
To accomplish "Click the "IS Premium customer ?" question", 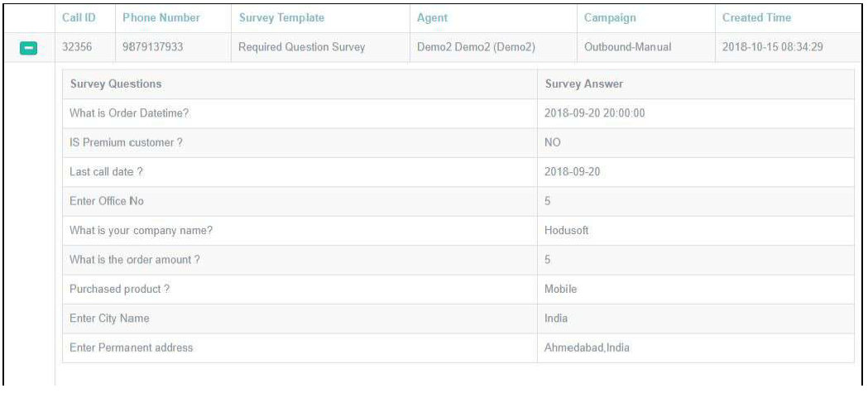I will coord(127,143).
